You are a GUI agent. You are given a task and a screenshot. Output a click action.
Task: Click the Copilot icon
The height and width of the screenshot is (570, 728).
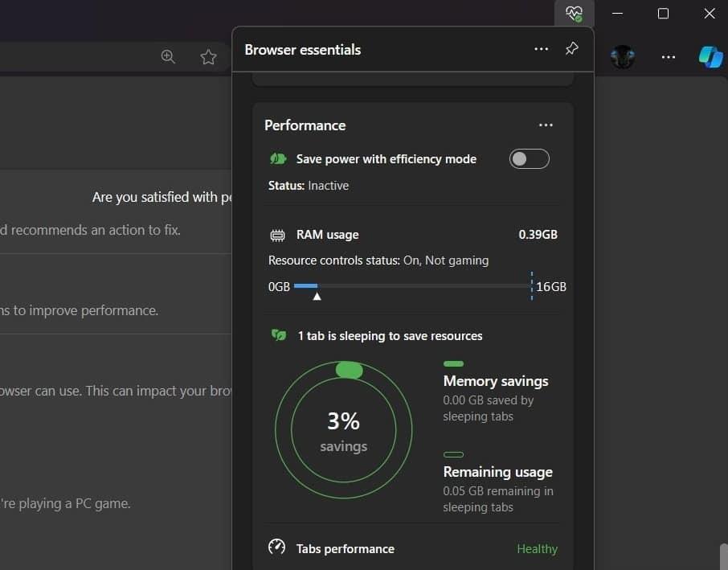[710, 57]
